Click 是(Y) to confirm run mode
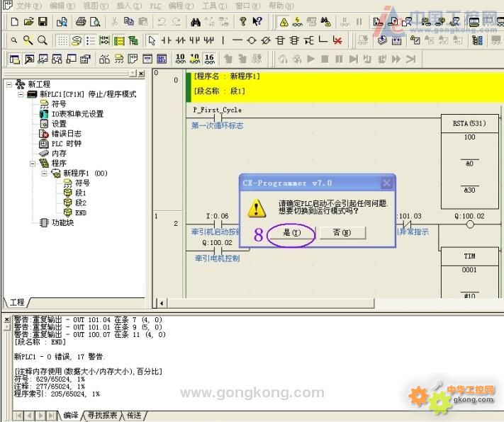Screen dimensions: 504x422 click(291, 233)
